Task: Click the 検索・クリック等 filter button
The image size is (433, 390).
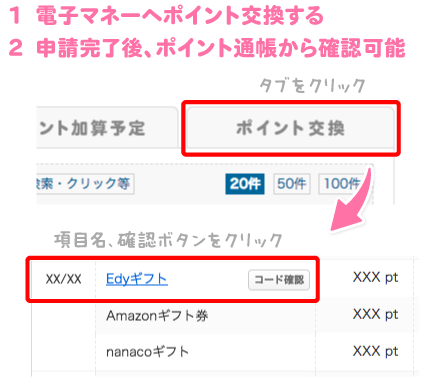Action: click(x=85, y=184)
